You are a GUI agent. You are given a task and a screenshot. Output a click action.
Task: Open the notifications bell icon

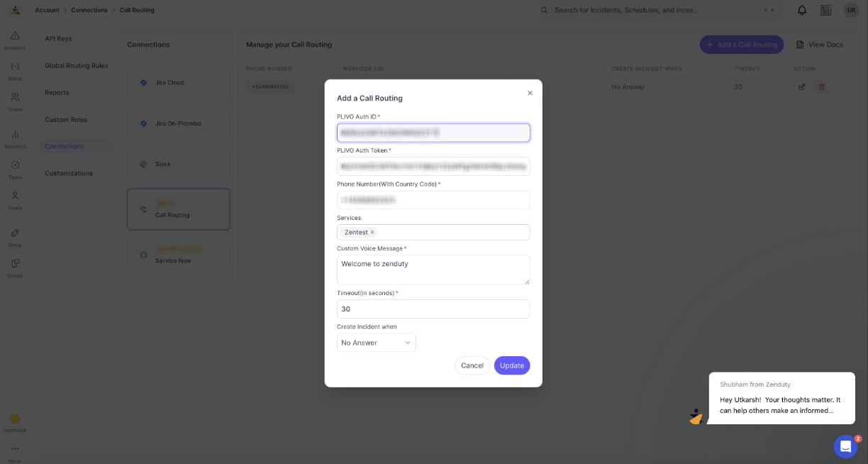point(802,10)
